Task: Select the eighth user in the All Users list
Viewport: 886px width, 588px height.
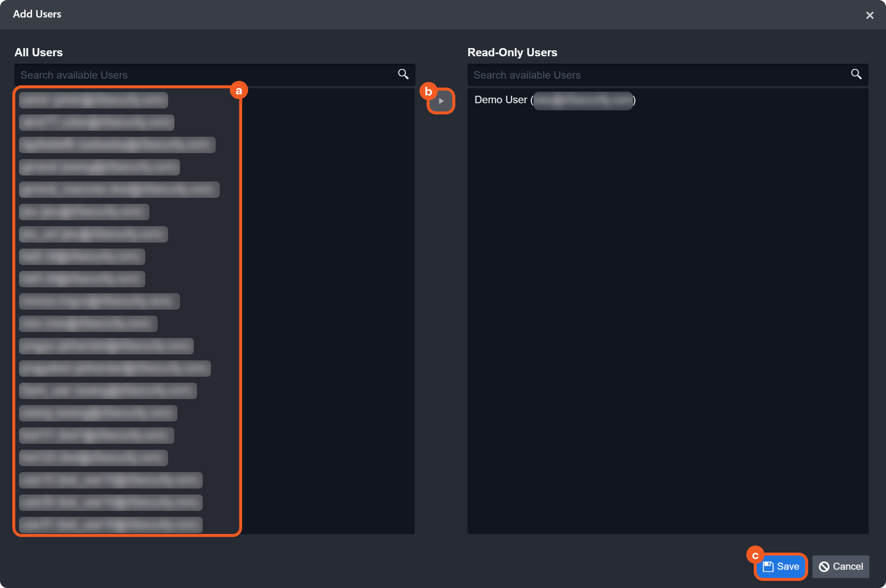Action: coord(82,257)
